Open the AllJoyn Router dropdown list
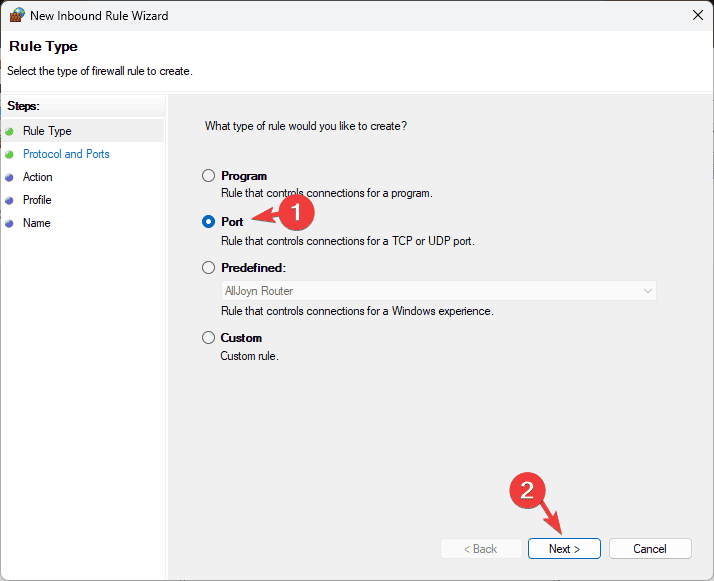This screenshot has height=581, width=714. 439,291
